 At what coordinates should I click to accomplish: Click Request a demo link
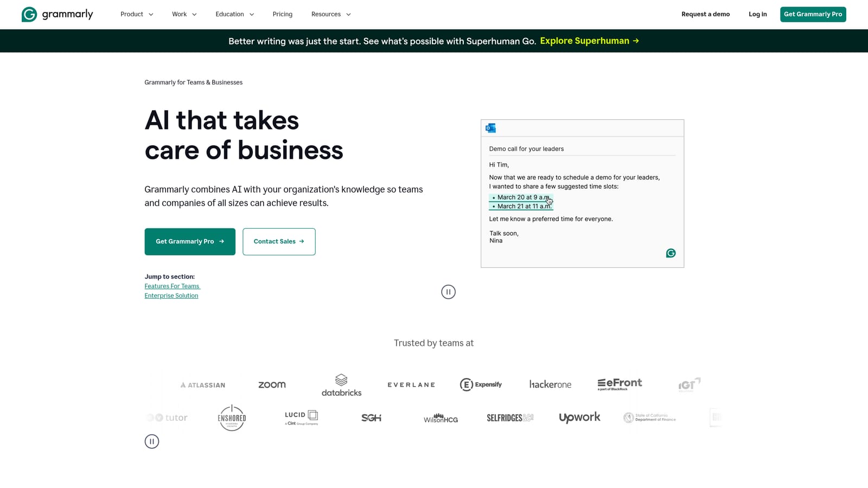tap(705, 14)
